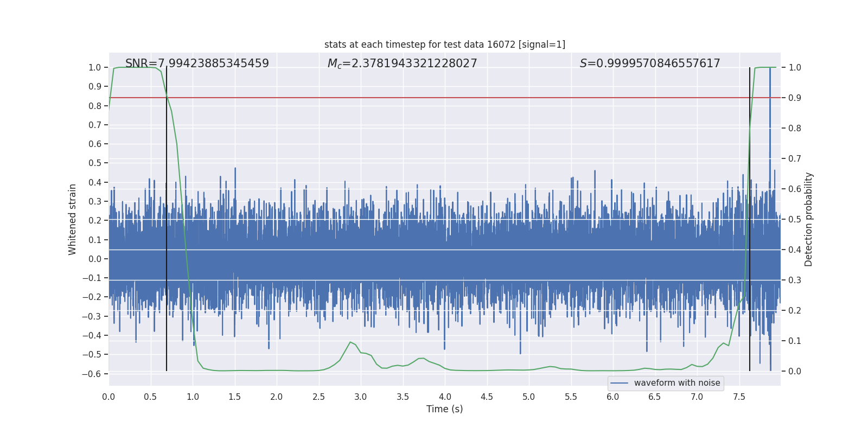Click the blue line sample in the legend
The width and height of the screenshot is (868, 434).
pyautogui.click(x=619, y=383)
